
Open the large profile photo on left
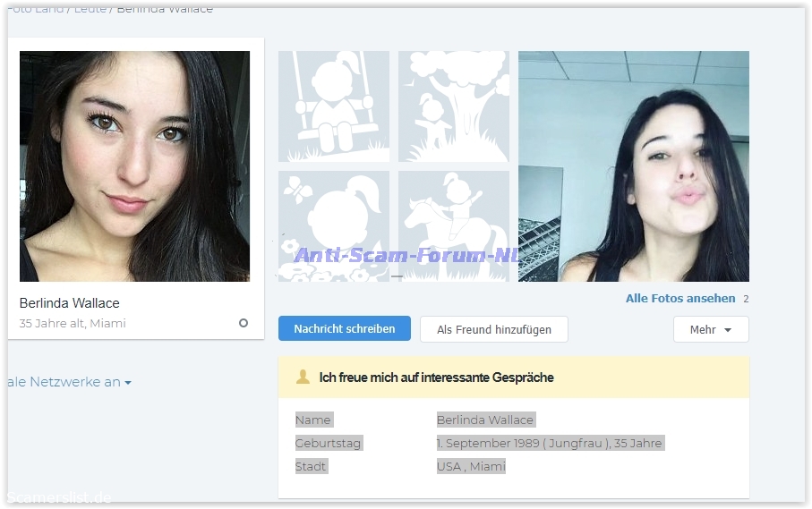pos(134,166)
